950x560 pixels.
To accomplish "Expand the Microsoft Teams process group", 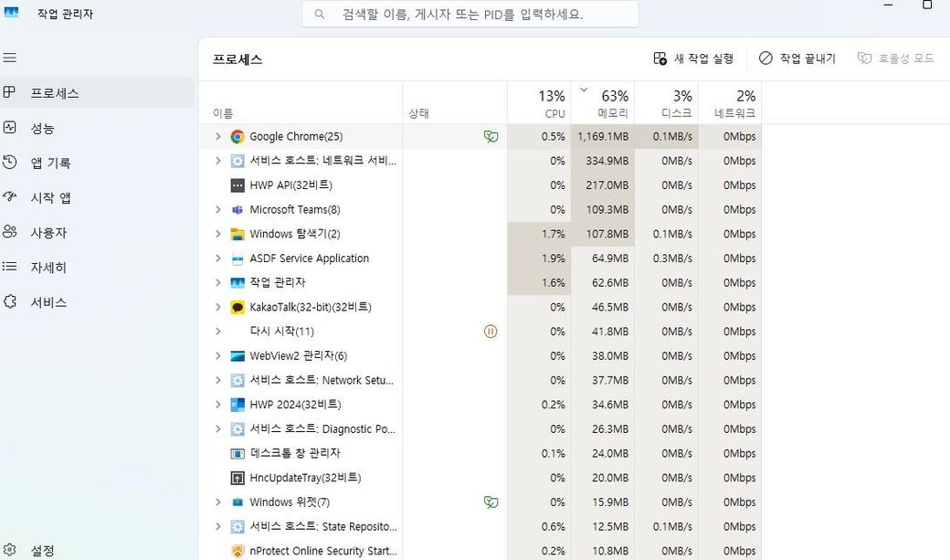I will [x=217, y=209].
